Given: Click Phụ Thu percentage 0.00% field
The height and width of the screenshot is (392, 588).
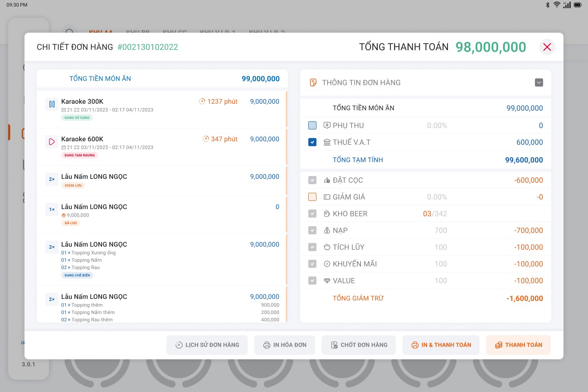Looking at the screenshot, I should pos(437,125).
